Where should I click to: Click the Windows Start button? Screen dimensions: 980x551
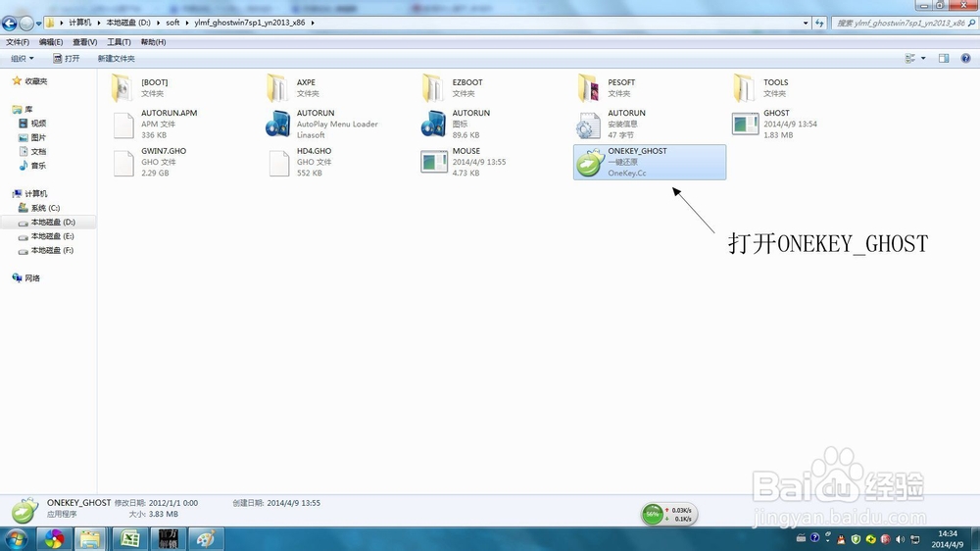click(16, 539)
